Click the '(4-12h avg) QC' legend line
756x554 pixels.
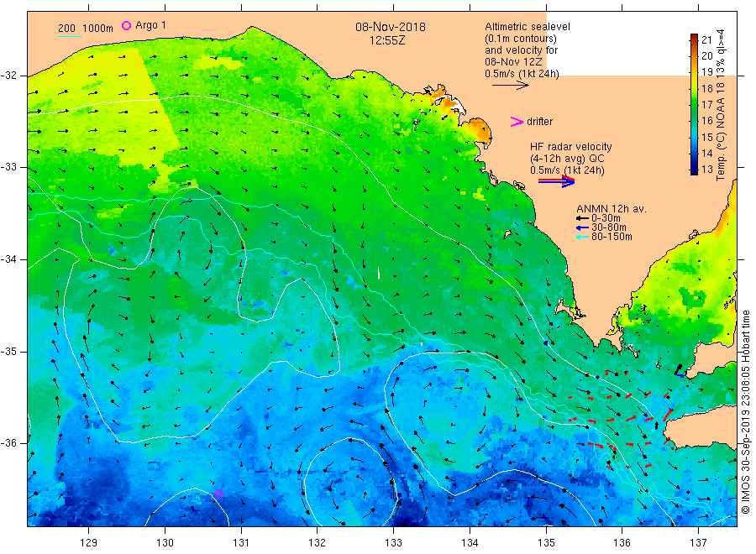(567, 159)
